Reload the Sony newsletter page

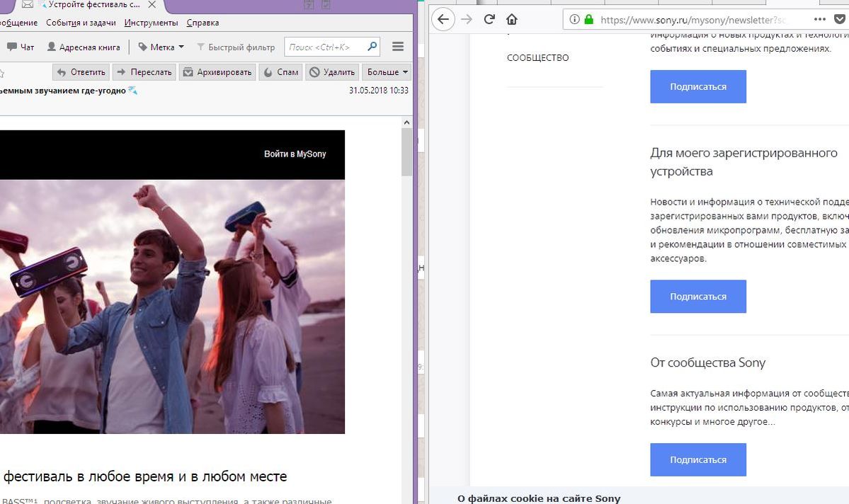pos(489,19)
